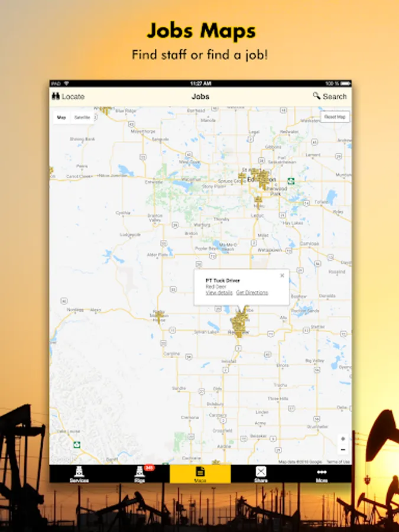
Task: Select the highlighted yellow Maps tab
Action: coord(200,474)
